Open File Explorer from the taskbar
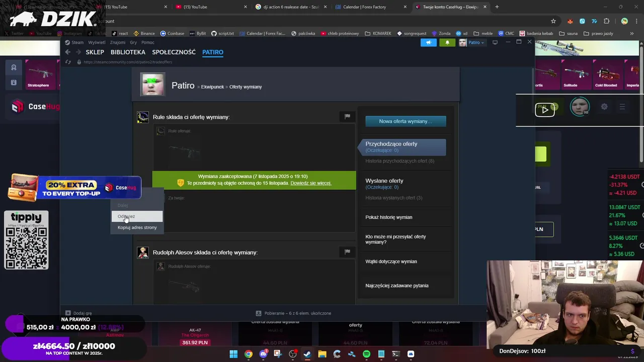The image size is (644, 362). point(322,354)
